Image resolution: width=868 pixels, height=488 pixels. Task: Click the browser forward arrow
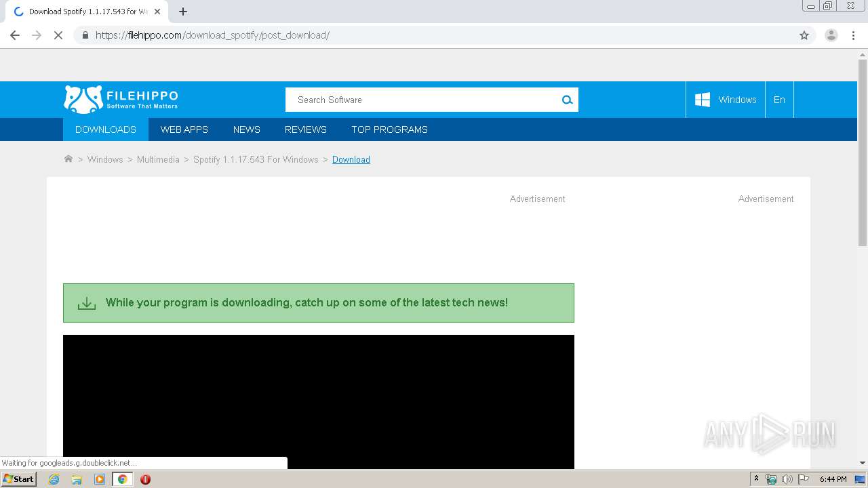click(37, 35)
